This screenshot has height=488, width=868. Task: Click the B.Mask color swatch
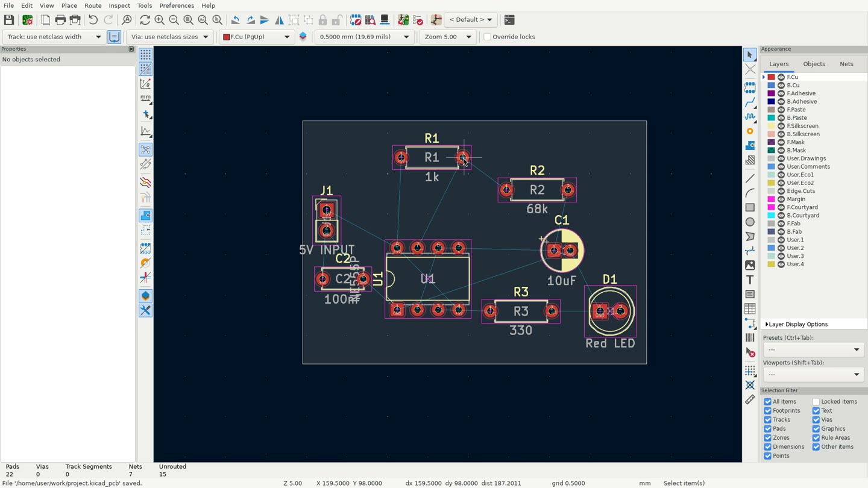(771, 151)
